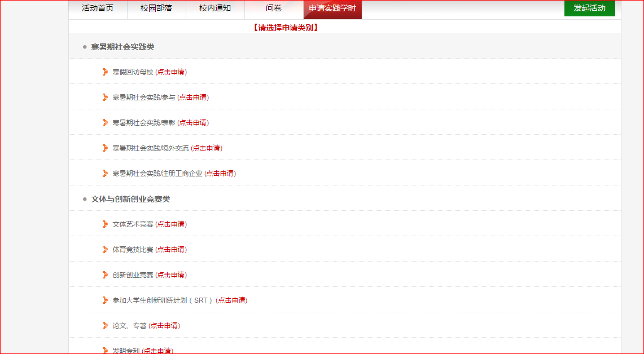Click the 体育竞技比赛 item text
The width and height of the screenshot is (644, 354).
point(133,250)
